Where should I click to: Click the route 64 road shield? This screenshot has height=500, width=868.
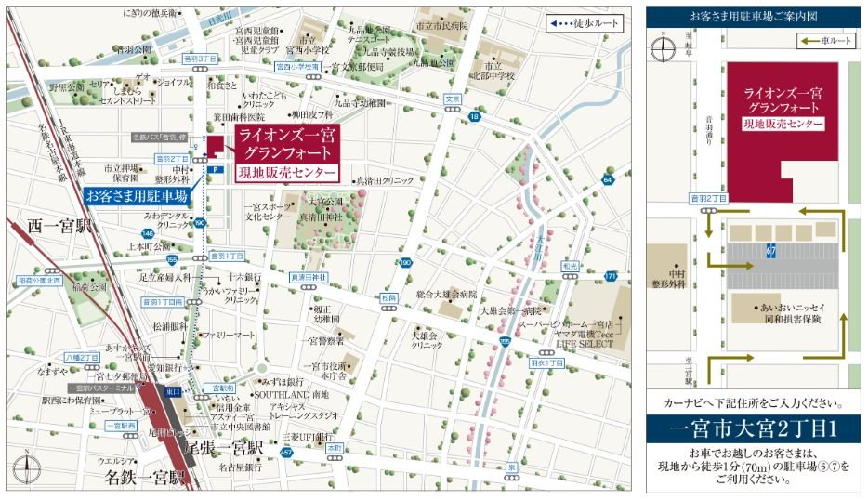pos(608,179)
